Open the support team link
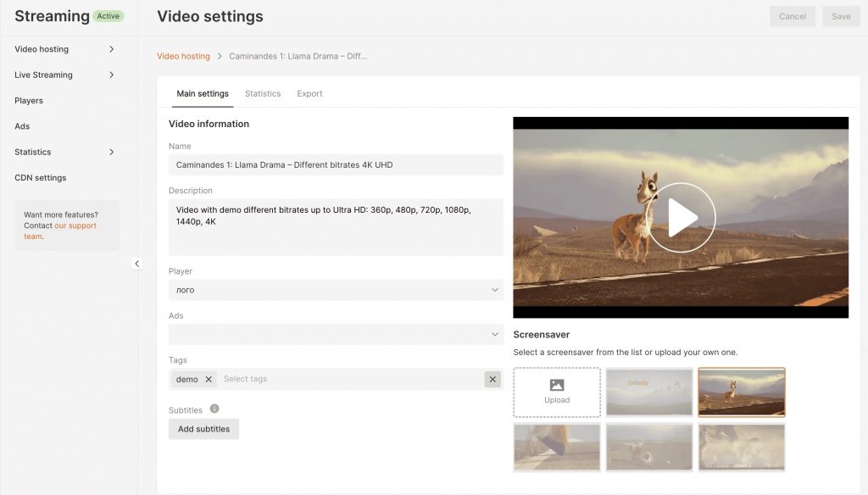Viewport: 868px width, 495px height. 75,225
